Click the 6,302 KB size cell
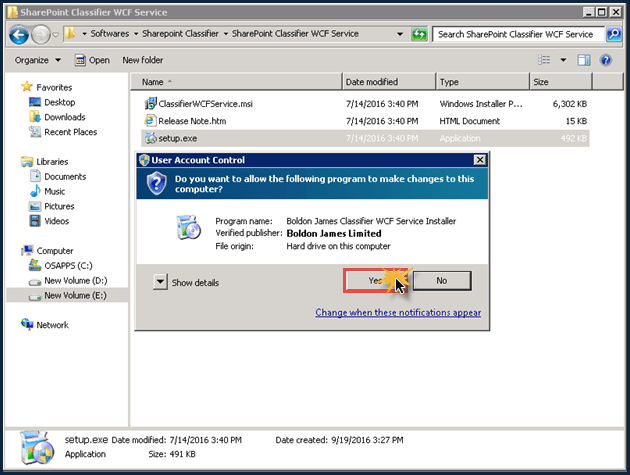Screen dimensions: 630x475 click(x=569, y=104)
